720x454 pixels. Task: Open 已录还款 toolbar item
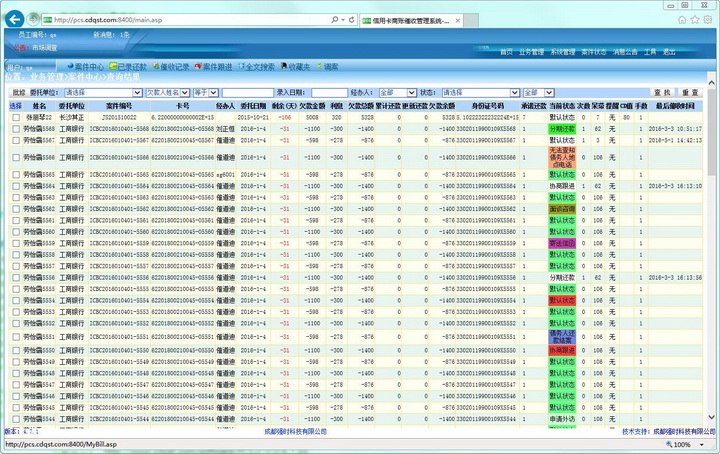click(x=128, y=67)
